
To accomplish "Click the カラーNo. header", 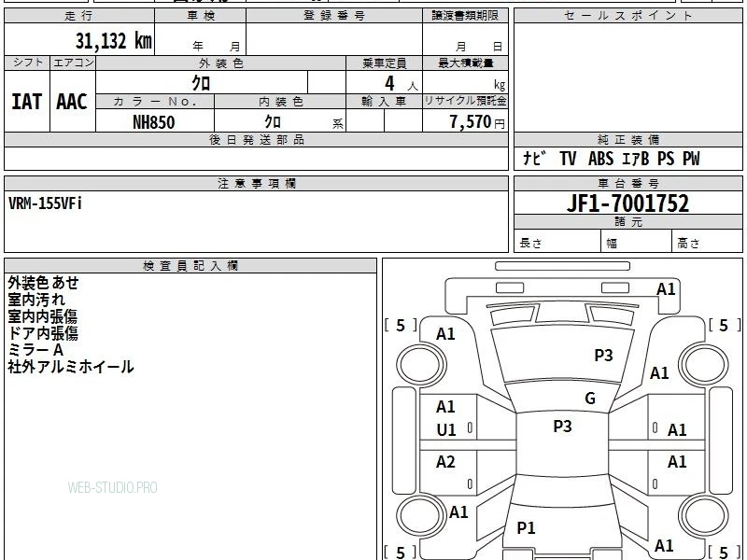I will (x=155, y=102).
